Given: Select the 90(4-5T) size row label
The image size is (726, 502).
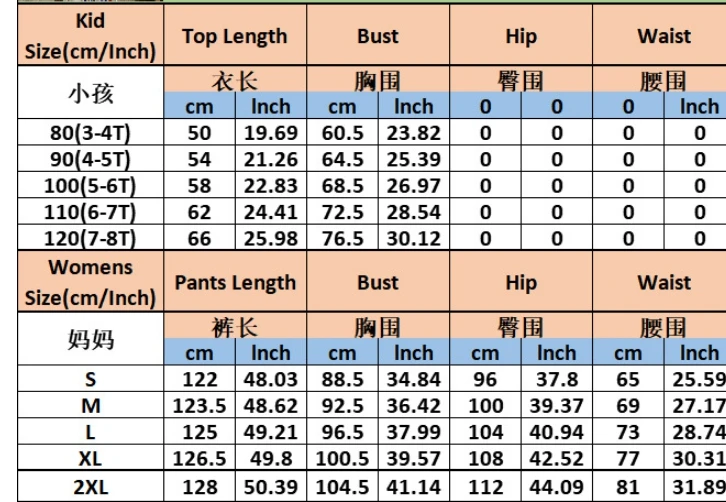Looking at the screenshot, I should [x=90, y=159].
